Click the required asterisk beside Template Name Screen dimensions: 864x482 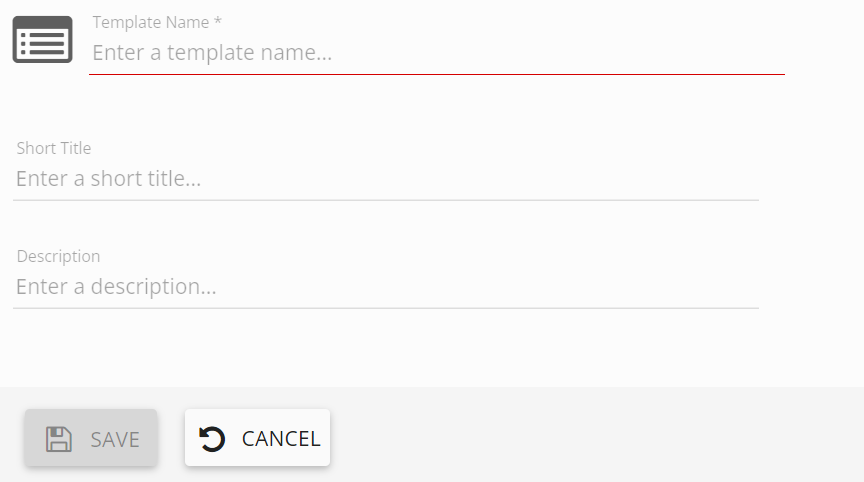pyautogui.click(x=218, y=21)
